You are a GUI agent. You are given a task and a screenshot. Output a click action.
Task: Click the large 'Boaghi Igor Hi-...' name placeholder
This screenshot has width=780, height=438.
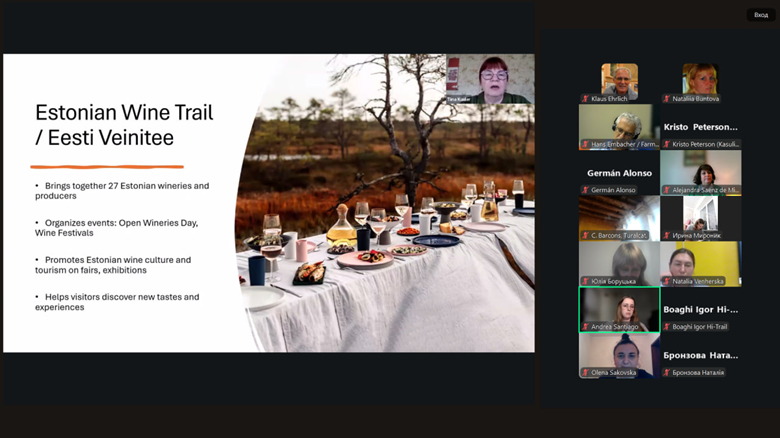[x=700, y=310]
